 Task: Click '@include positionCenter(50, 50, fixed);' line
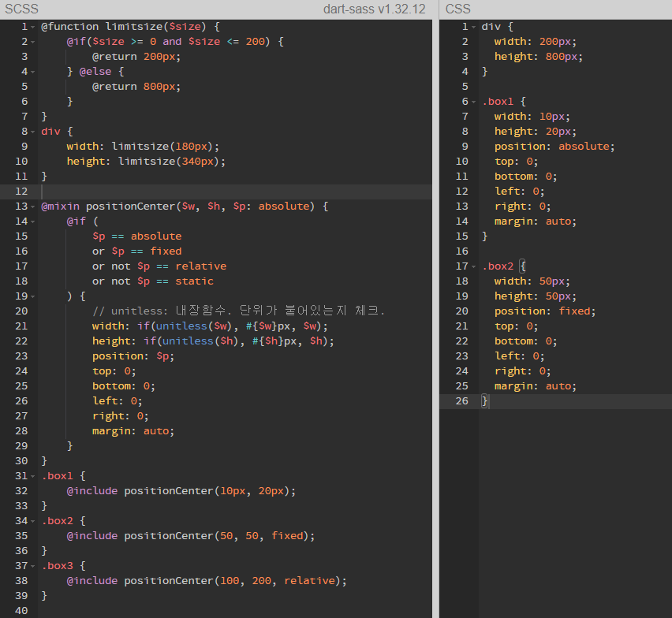(x=190, y=536)
